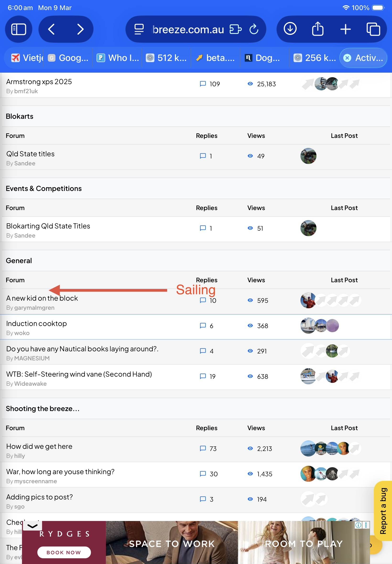392x564 pixels.
Task: Open the Induction cooktop thread
Action: point(36,324)
